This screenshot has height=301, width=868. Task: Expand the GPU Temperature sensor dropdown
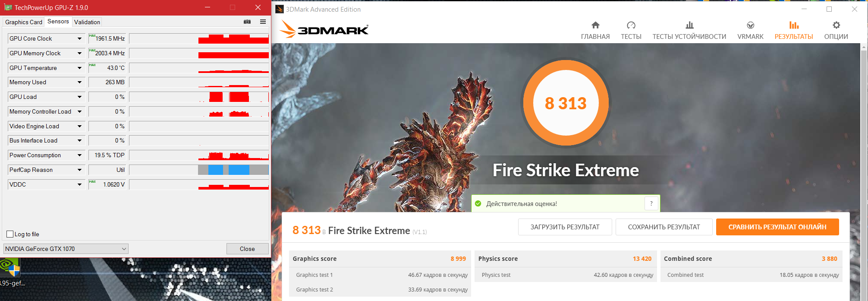pos(79,68)
